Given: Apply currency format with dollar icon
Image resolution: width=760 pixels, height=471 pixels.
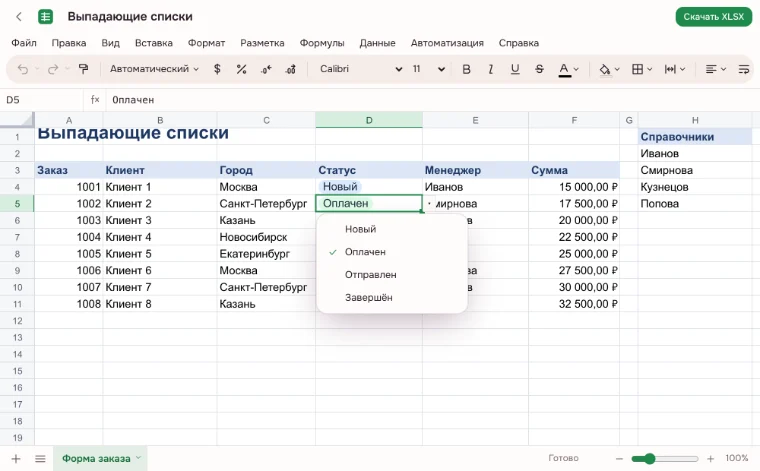Looking at the screenshot, I should tap(217, 69).
